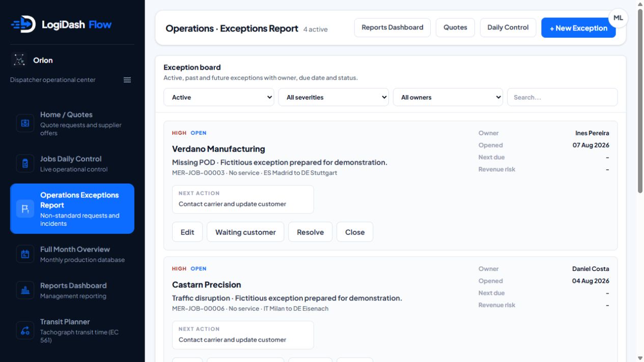Open Jobs Daily Control in sidebar

[72, 164]
